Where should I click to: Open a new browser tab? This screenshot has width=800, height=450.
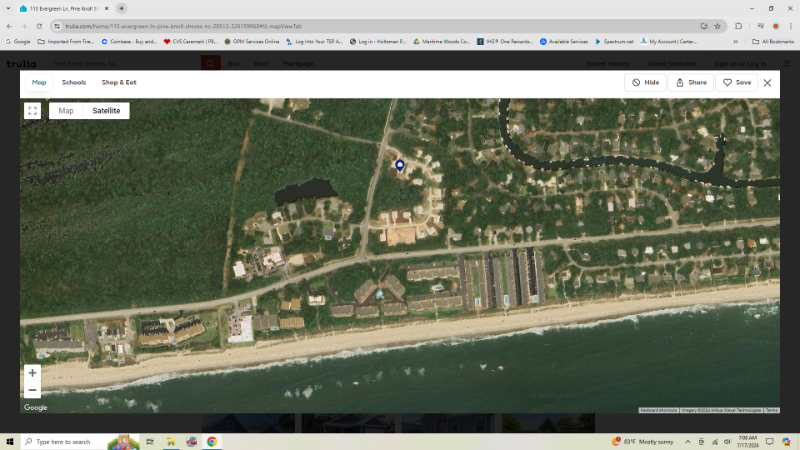122,8
